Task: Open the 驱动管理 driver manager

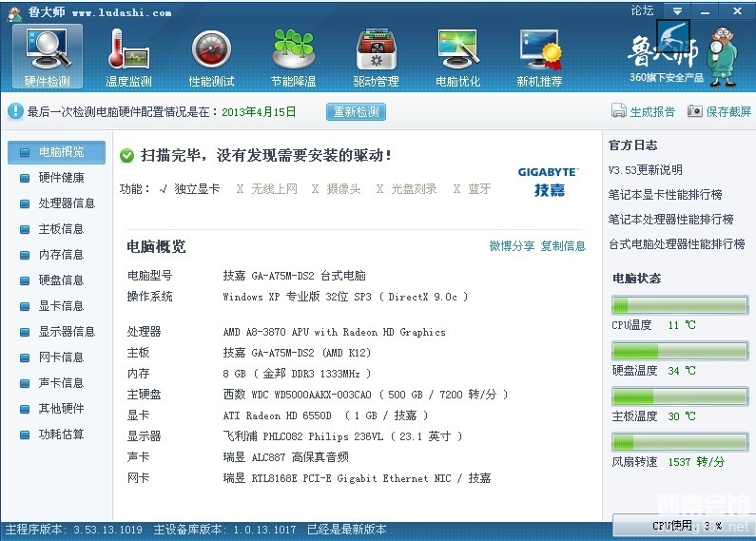Action: click(x=376, y=56)
